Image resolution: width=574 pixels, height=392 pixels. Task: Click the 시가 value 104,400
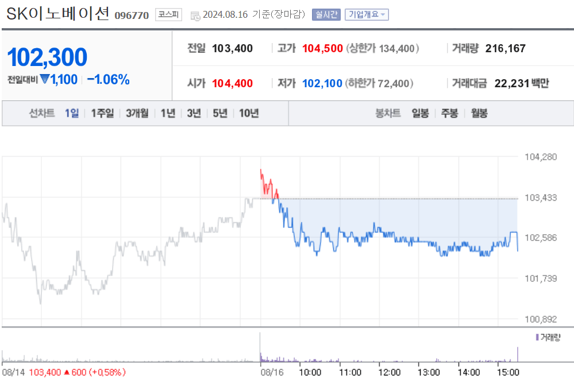[233, 83]
